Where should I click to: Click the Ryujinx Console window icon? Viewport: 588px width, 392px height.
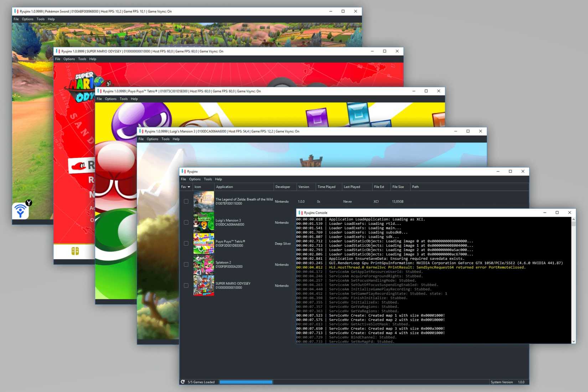[300, 212]
